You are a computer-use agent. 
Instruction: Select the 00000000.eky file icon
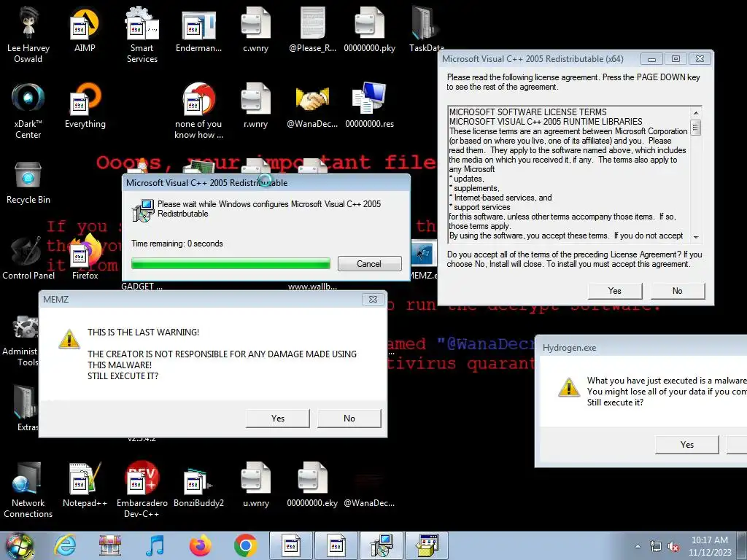pos(312,485)
